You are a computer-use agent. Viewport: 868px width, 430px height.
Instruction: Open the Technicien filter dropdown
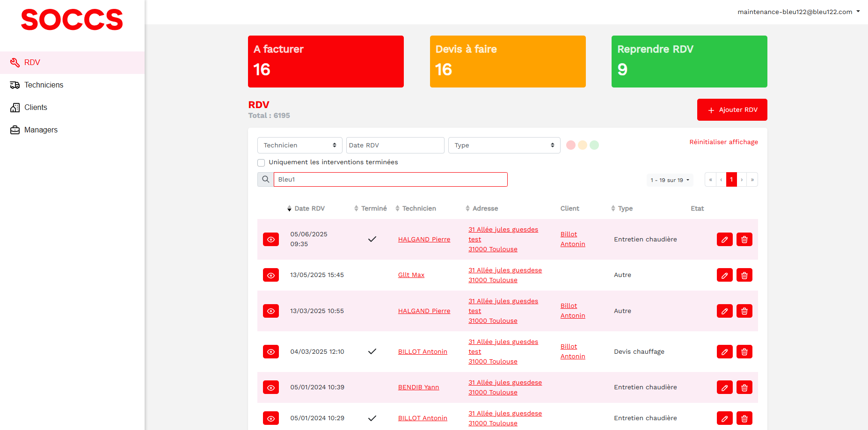point(299,146)
